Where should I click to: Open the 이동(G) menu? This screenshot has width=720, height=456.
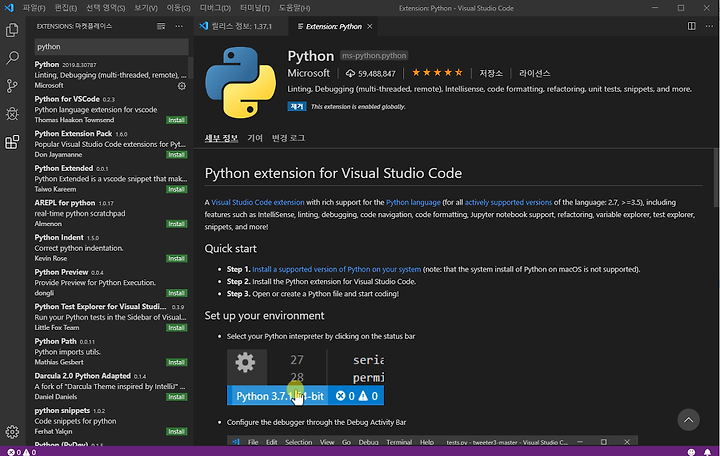[178, 8]
